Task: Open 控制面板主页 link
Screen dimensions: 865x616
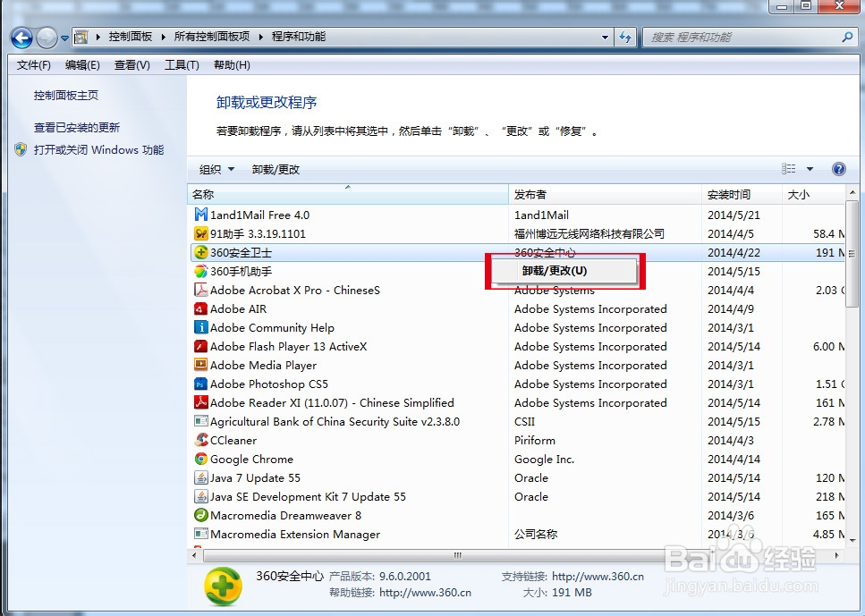Action: click(x=66, y=96)
